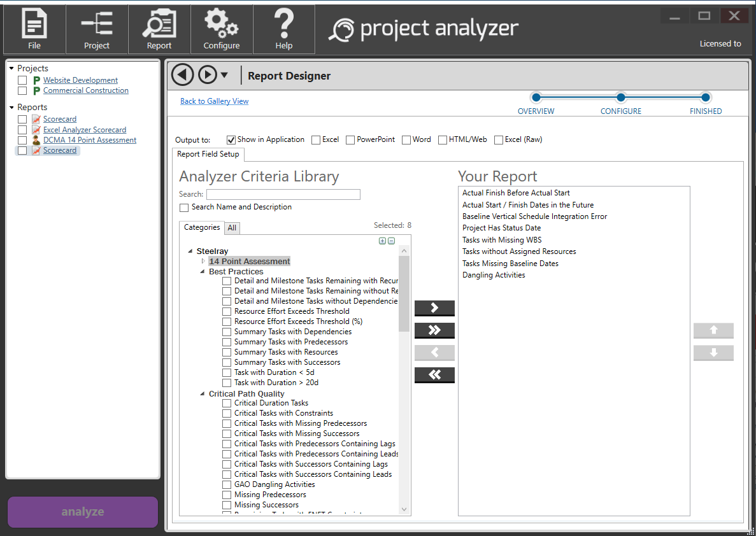
Task: Collapse the Steelray tree node
Action: click(x=190, y=251)
